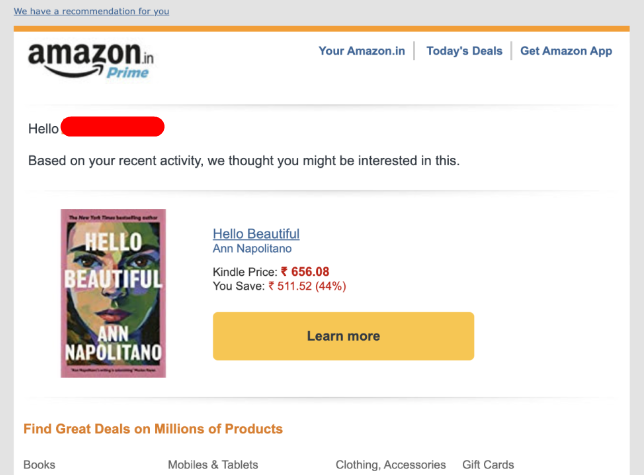Open the 'We have a recommendation' link
Viewport: 644px width, 475px height.
coord(91,11)
